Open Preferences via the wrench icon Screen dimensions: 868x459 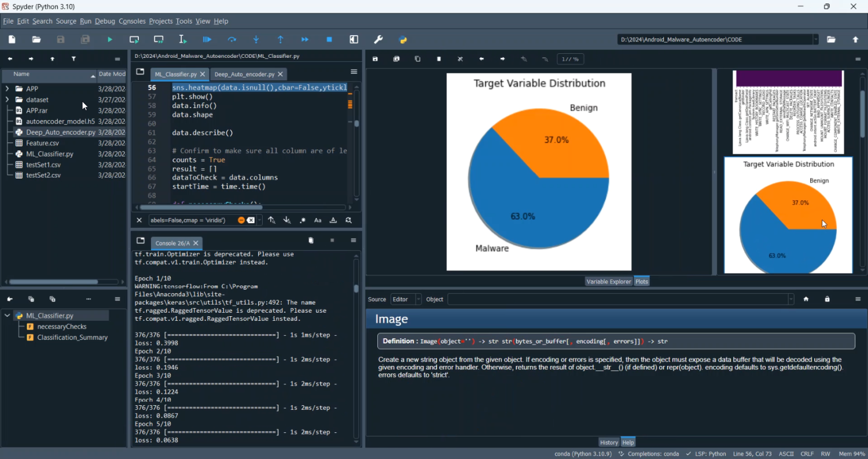pos(378,39)
